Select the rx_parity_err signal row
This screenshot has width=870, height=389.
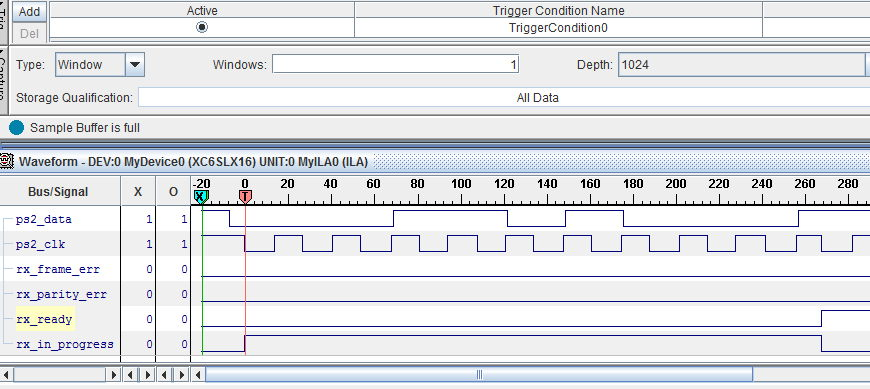pyautogui.click(x=61, y=294)
